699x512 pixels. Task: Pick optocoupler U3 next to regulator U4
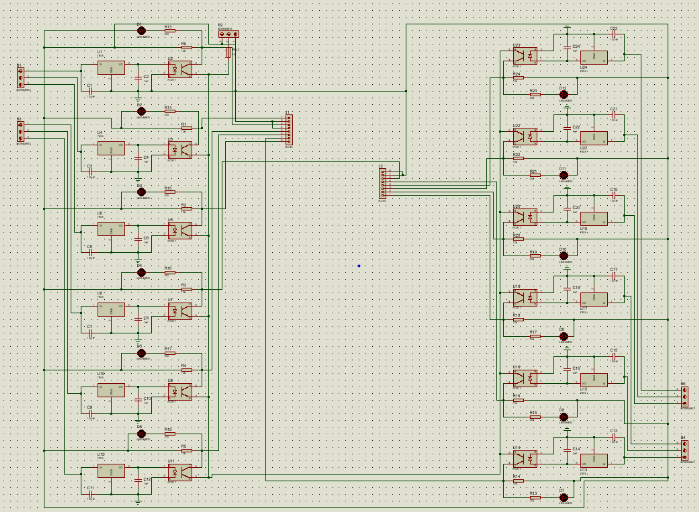coord(180,150)
